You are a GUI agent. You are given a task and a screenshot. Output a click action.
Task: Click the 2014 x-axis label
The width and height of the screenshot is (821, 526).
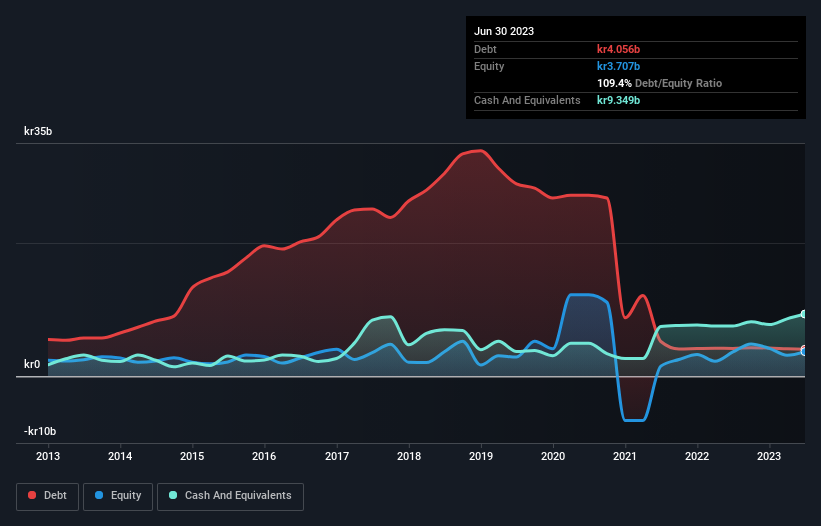(120, 456)
